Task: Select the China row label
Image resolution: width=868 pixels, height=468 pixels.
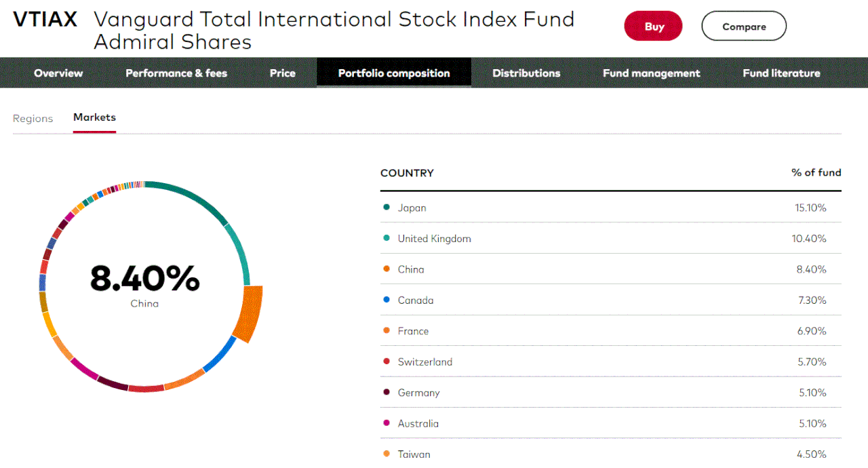Action: pos(411,269)
